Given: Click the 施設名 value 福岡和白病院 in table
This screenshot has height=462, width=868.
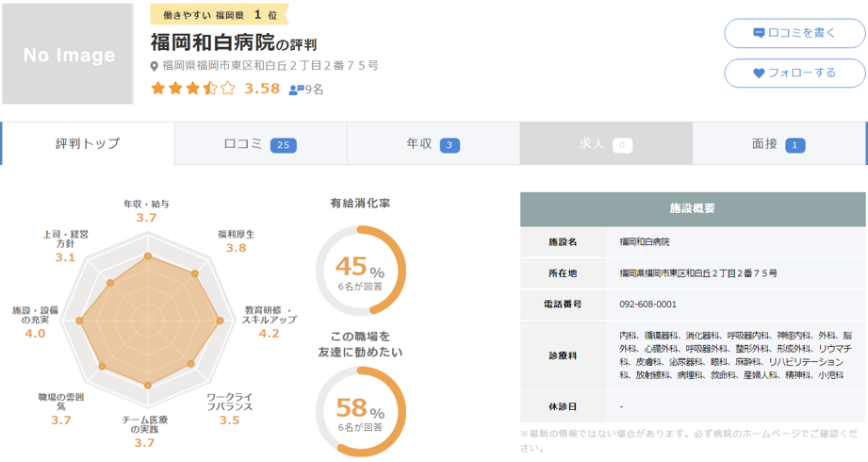Looking at the screenshot, I should coord(645,242).
